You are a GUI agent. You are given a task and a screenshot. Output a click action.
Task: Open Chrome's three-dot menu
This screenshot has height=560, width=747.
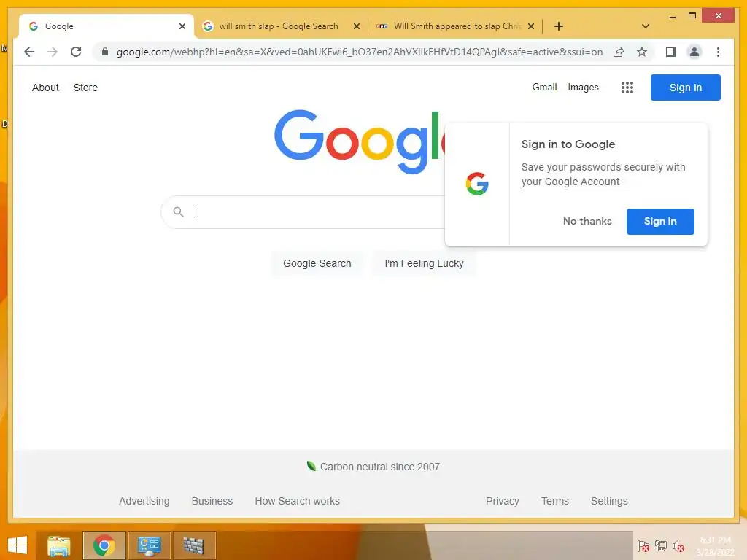pyautogui.click(x=718, y=52)
